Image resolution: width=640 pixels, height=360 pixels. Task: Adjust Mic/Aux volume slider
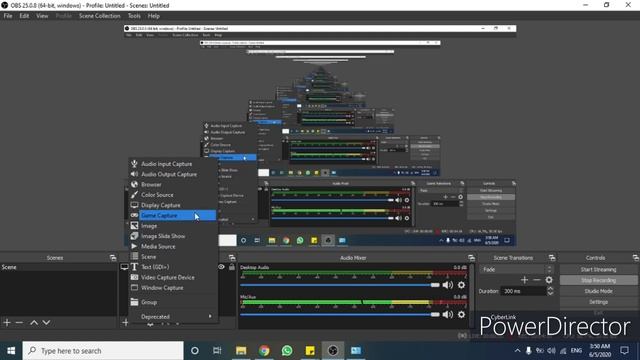click(x=340, y=314)
